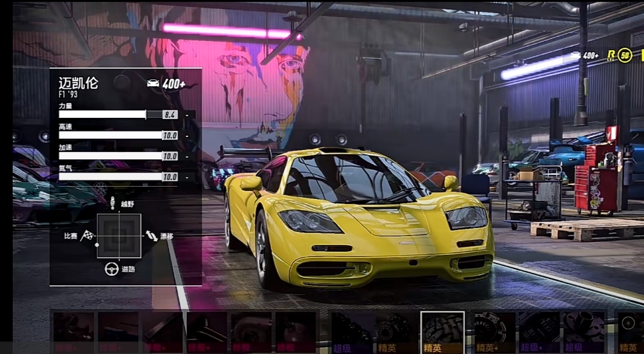
Task: Click the 高速 top speed bar
Action: click(118, 135)
